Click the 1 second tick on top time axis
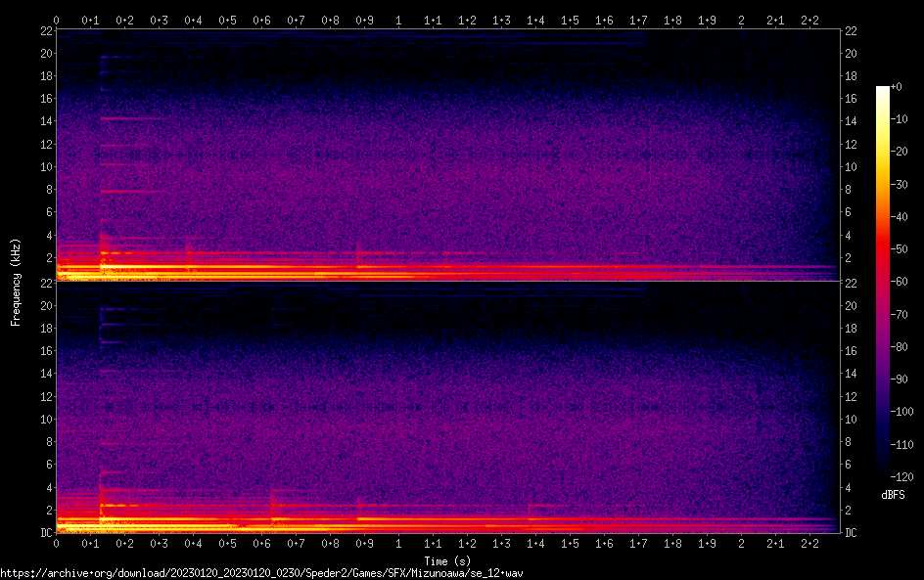The height and width of the screenshot is (580, 924). click(x=398, y=20)
